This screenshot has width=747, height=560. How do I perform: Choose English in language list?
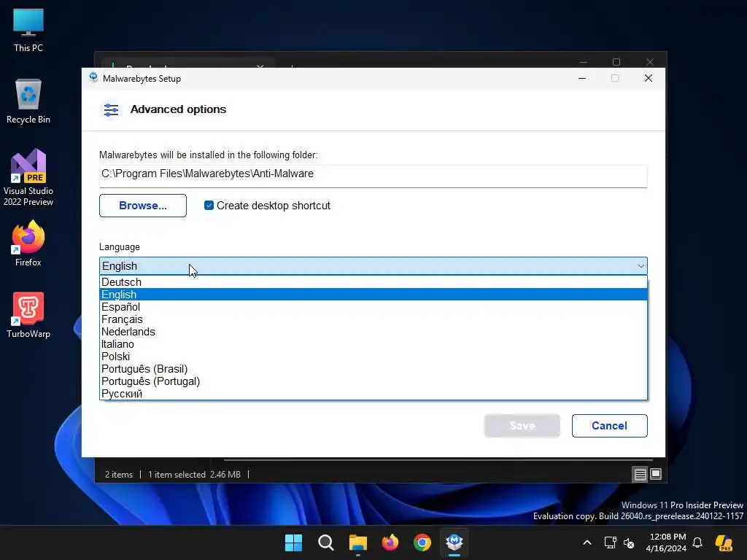(373, 295)
